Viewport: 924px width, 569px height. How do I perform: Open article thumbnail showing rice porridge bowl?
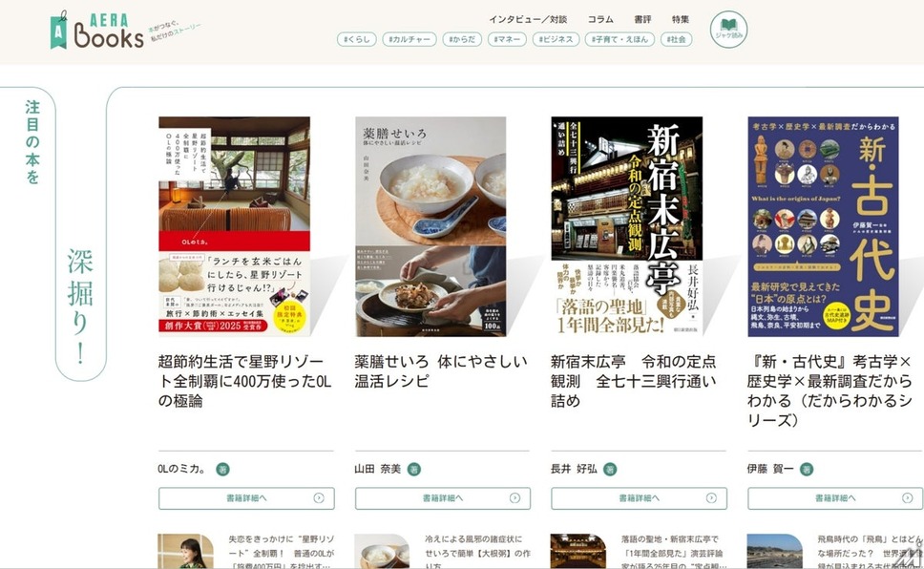382,551
